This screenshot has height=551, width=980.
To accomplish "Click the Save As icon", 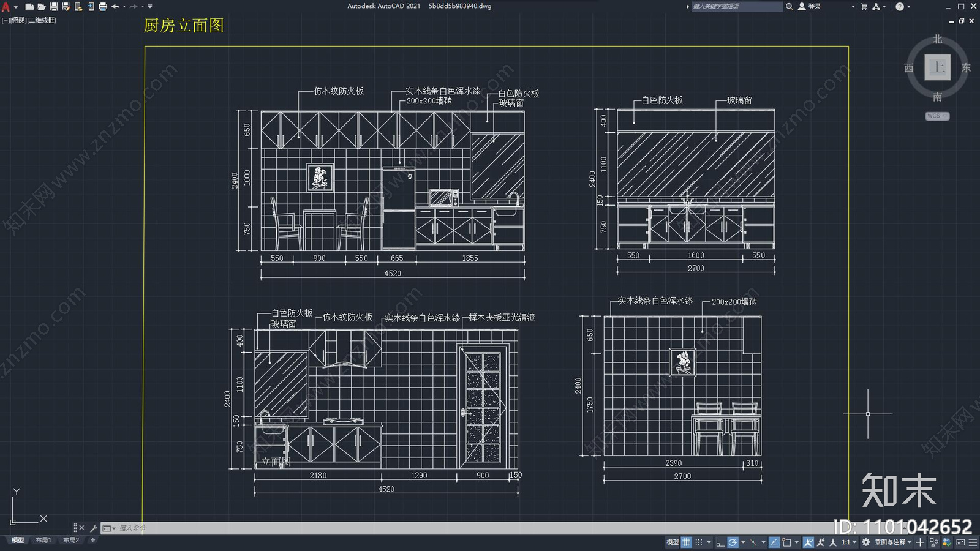I will tap(66, 7).
